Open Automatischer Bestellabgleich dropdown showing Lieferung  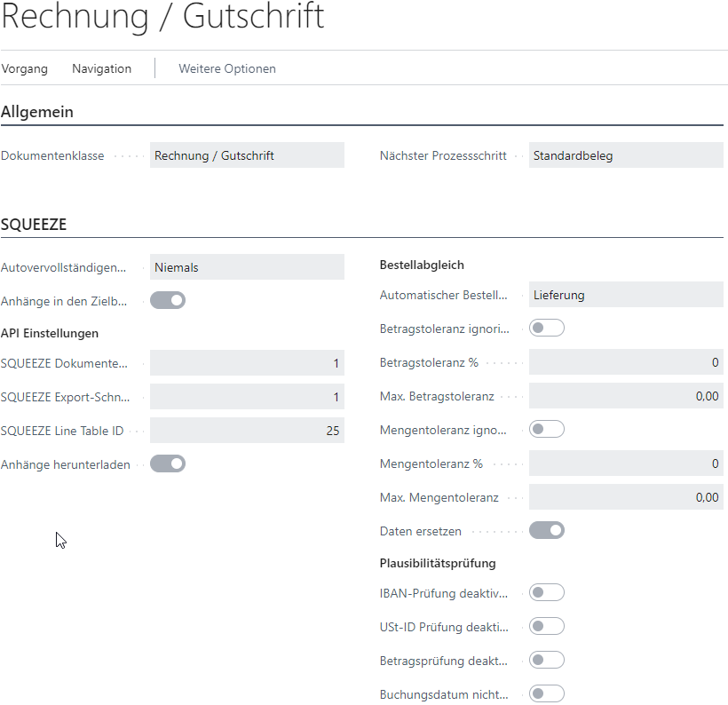click(626, 295)
